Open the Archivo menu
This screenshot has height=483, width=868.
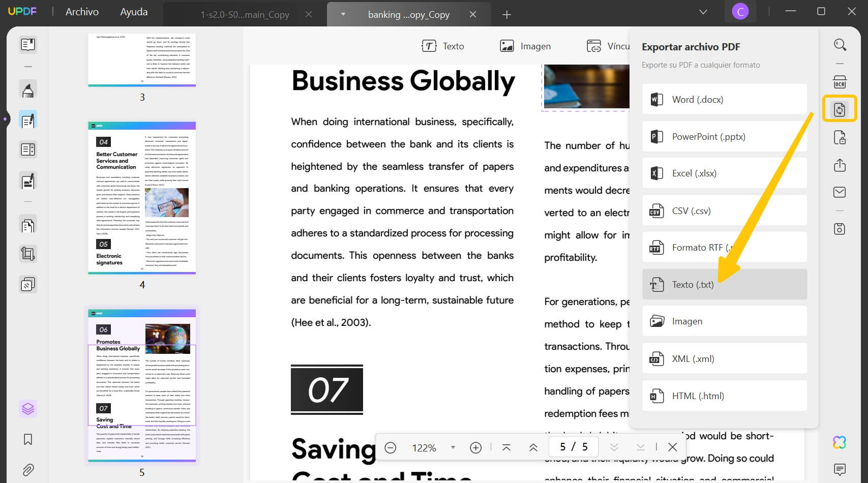pos(81,11)
